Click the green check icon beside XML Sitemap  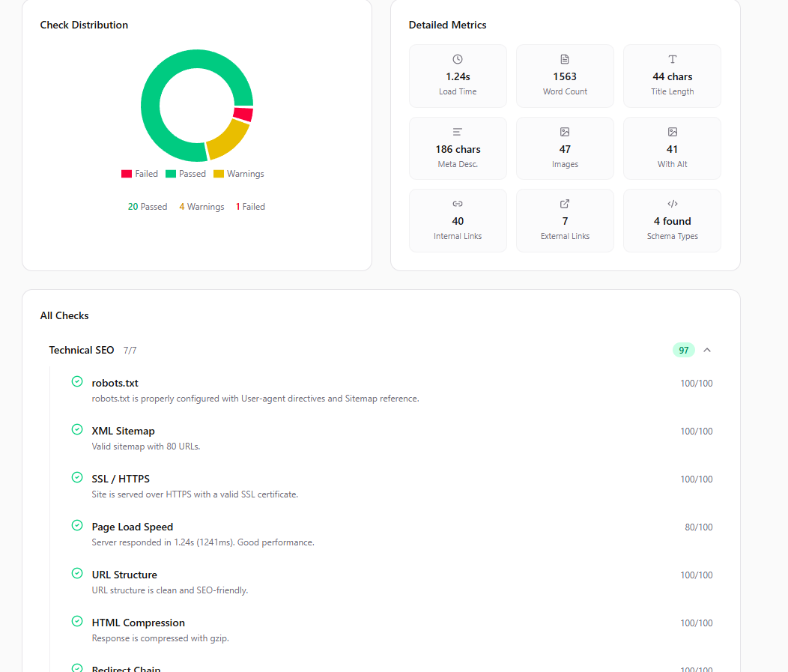(x=77, y=429)
